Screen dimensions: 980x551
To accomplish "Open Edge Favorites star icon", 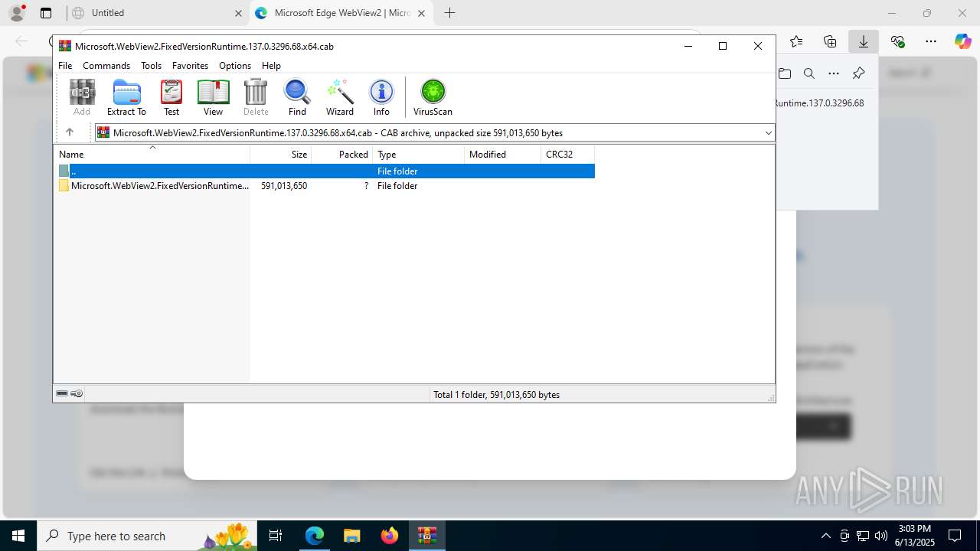I will pos(796,41).
